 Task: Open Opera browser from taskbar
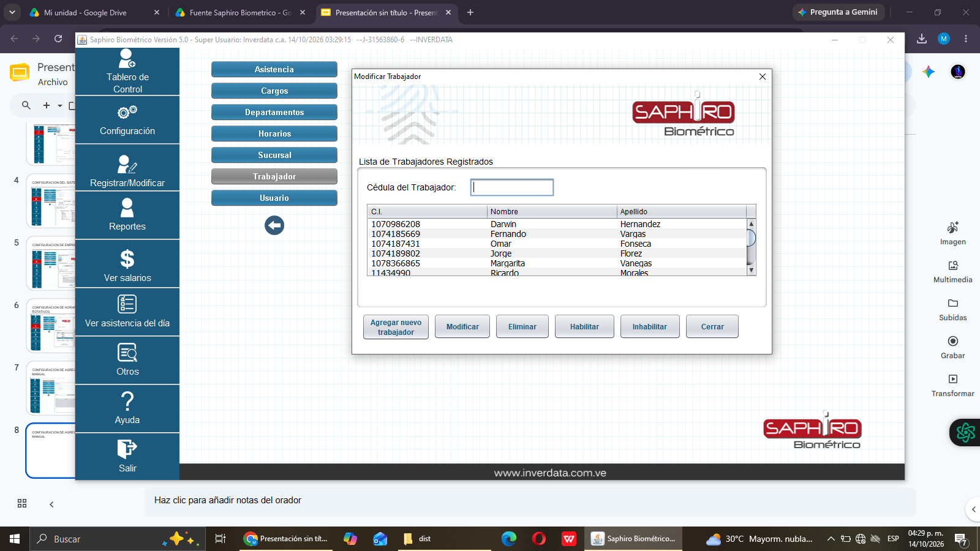coord(539,539)
